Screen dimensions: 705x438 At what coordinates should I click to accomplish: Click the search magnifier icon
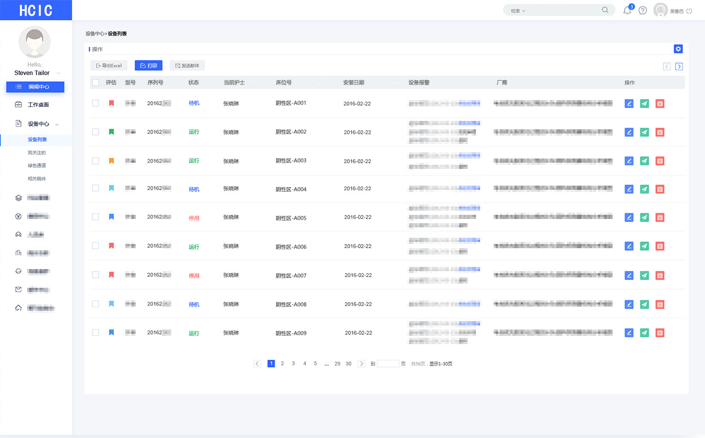click(x=605, y=11)
